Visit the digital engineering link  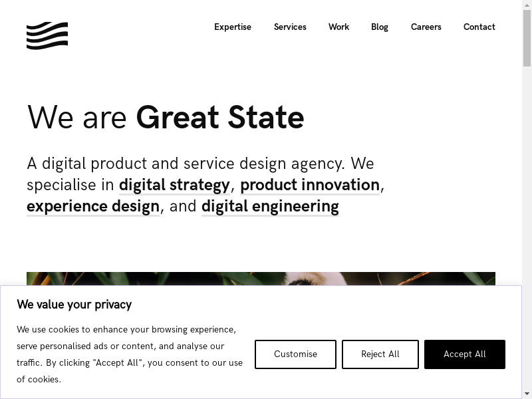pyautogui.click(x=270, y=206)
